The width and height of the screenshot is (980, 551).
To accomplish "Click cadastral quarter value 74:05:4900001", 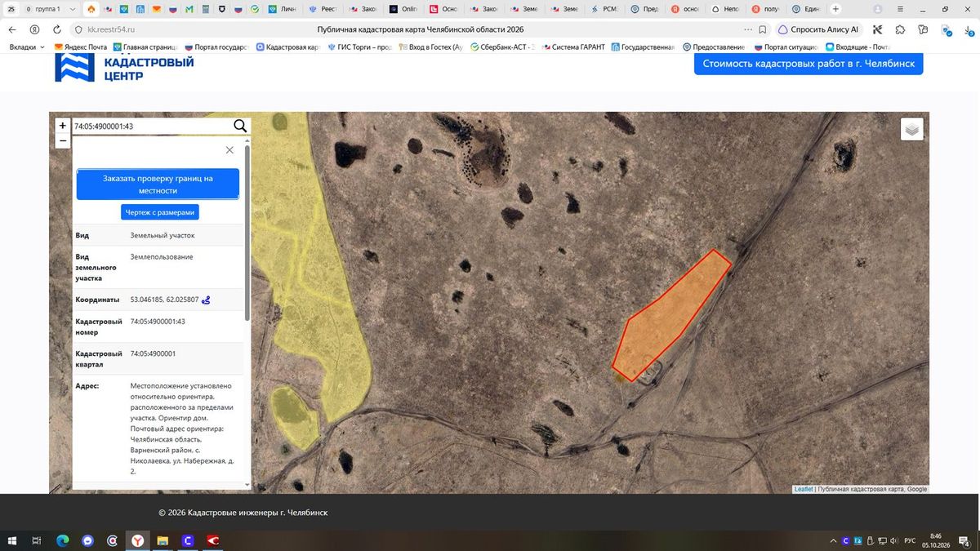I will point(153,353).
